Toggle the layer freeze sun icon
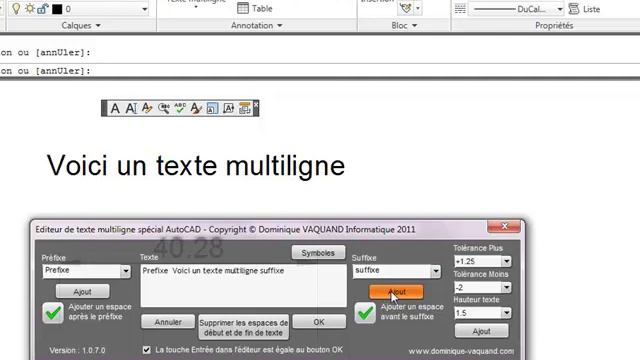Screen dimensions: 640x360 tap(29, 9)
